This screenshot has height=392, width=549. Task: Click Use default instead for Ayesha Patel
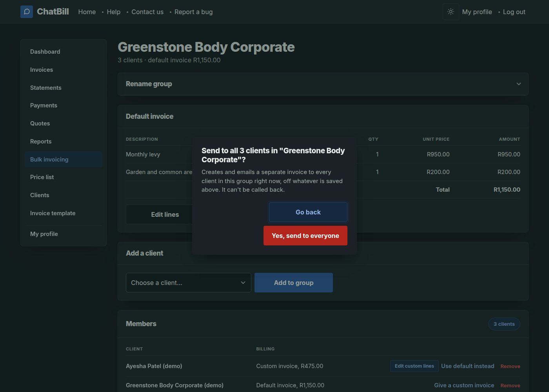coord(467,366)
